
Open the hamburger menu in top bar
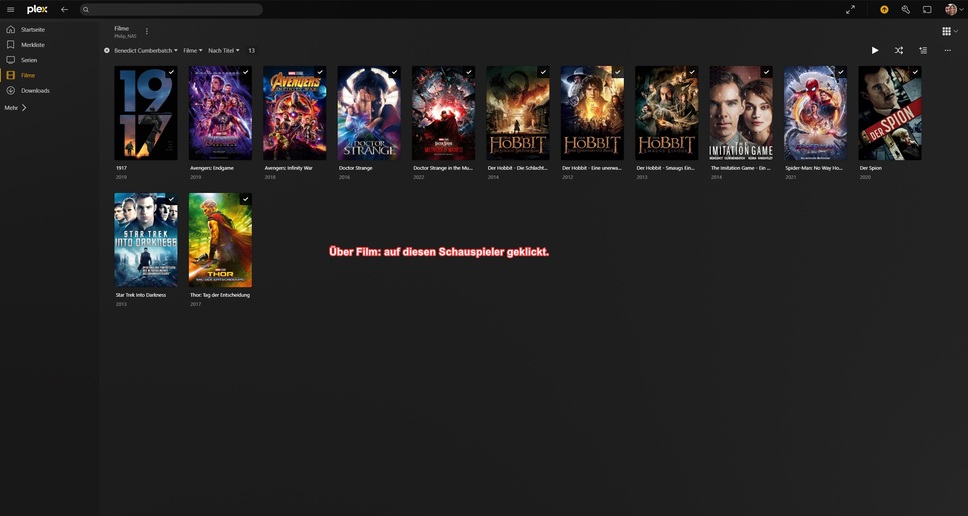click(x=10, y=9)
